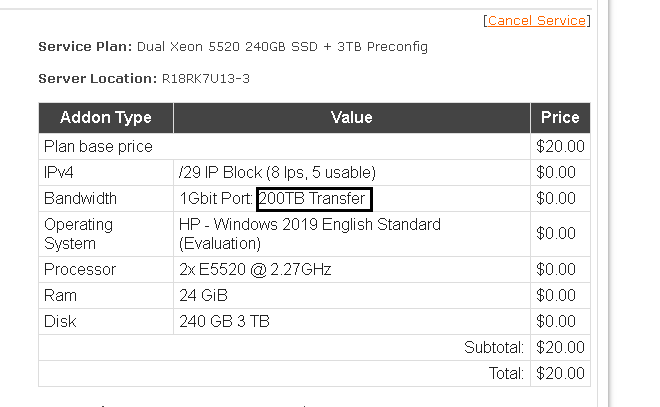Select the Processor row label
The image size is (660, 407).
point(80,270)
